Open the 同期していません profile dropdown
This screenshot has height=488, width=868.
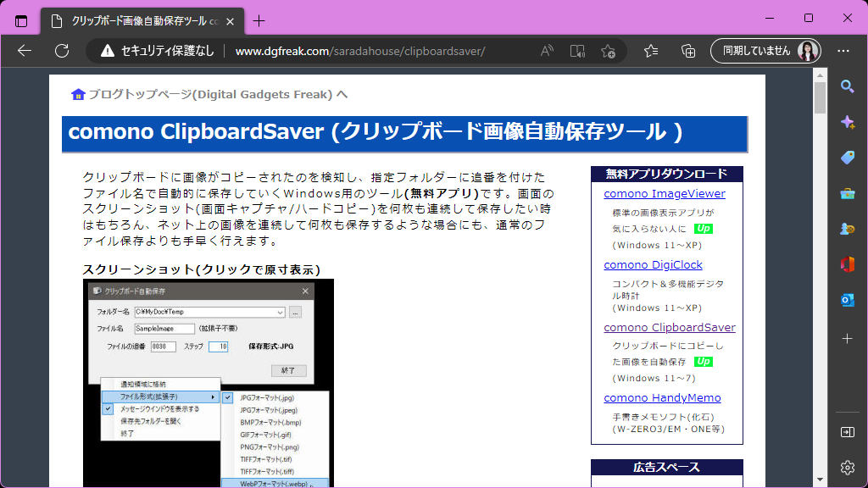(765, 51)
